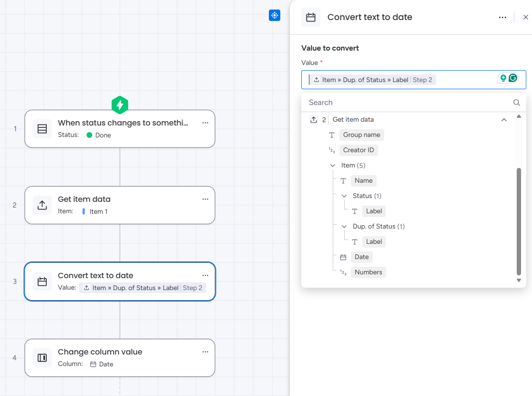This screenshot has width=532, height=396.
Task: Select the Numbers field chip
Action: coord(368,272)
